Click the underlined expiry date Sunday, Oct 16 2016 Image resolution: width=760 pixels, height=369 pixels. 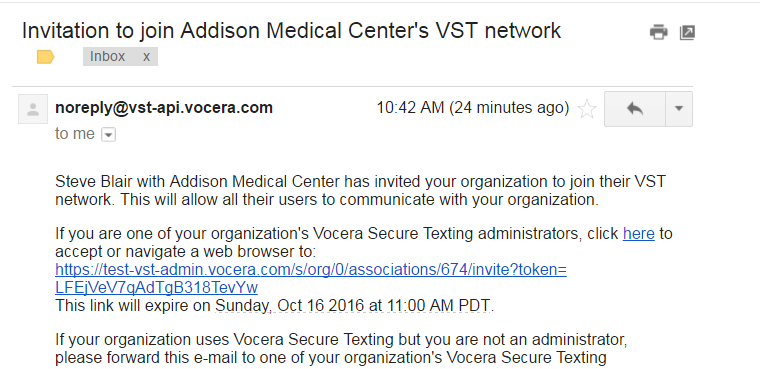coord(289,305)
